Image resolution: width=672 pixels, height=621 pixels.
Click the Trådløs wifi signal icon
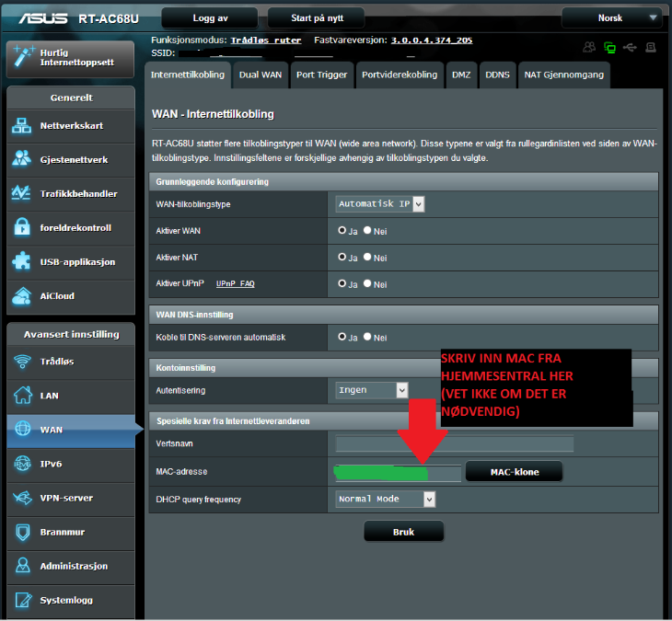[22, 362]
